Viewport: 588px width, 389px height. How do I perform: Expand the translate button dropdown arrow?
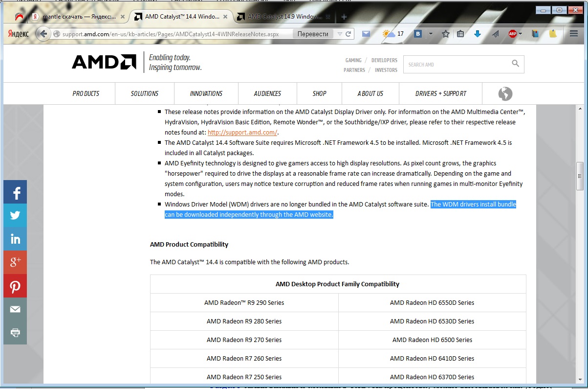click(340, 34)
